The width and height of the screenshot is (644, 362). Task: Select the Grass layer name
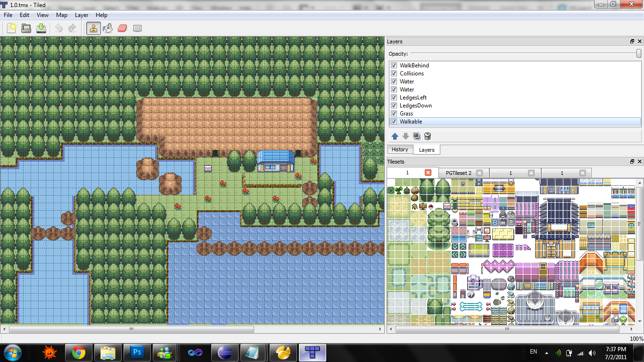[406, 114]
